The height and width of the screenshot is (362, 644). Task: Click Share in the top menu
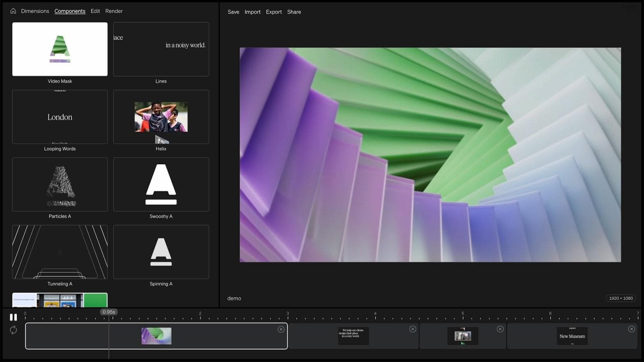(x=294, y=12)
